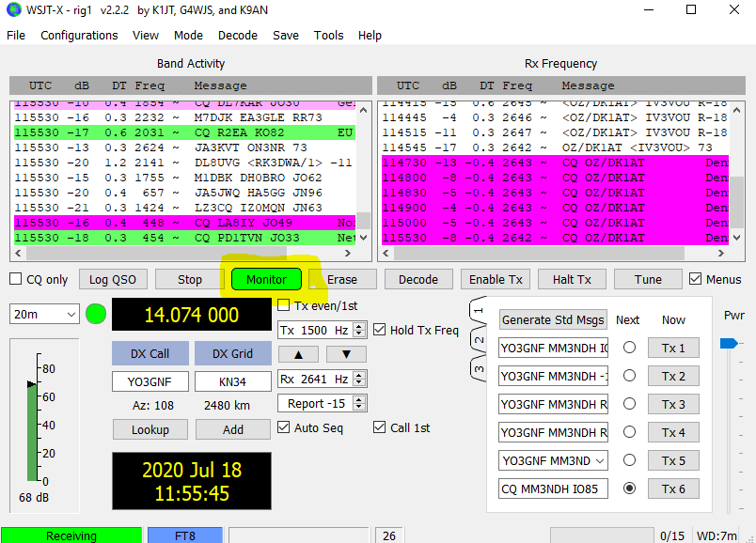Image resolution: width=756 pixels, height=543 pixels.
Task: Click the Add button under DX Grid
Action: point(233,429)
